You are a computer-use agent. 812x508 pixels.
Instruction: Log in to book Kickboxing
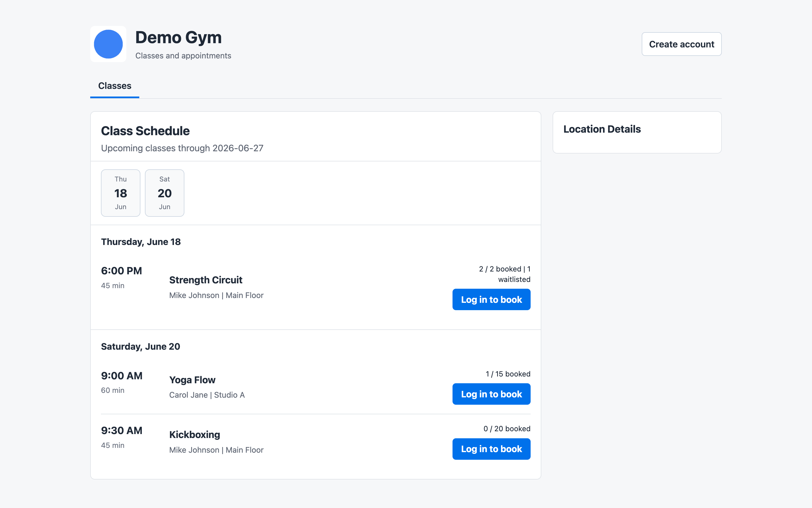[491, 449]
